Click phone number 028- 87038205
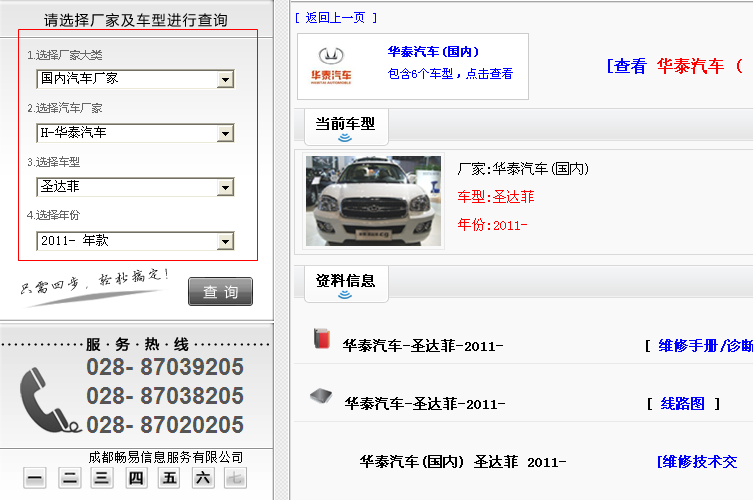The image size is (753, 500). pos(165,396)
